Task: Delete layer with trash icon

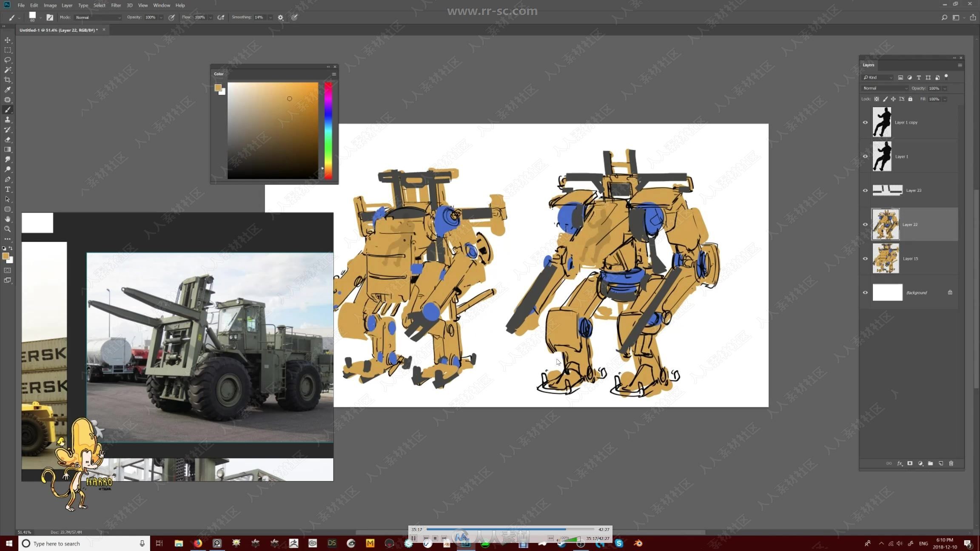Action: pos(951,463)
